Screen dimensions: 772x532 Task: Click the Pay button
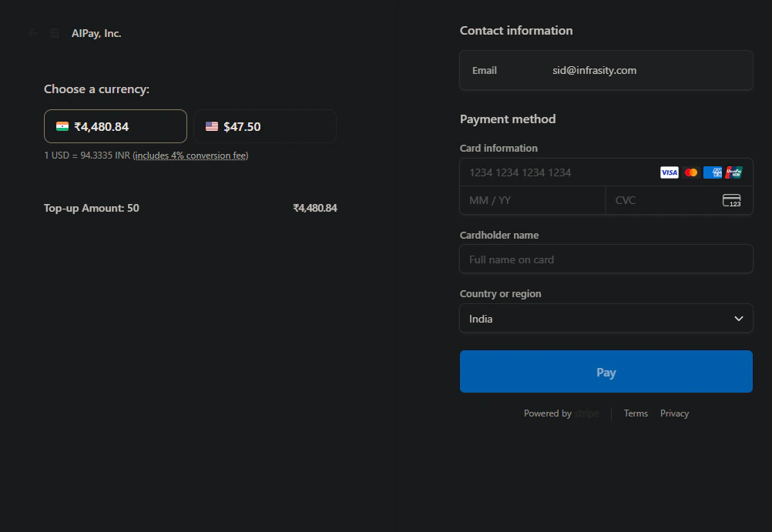pyautogui.click(x=606, y=371)
